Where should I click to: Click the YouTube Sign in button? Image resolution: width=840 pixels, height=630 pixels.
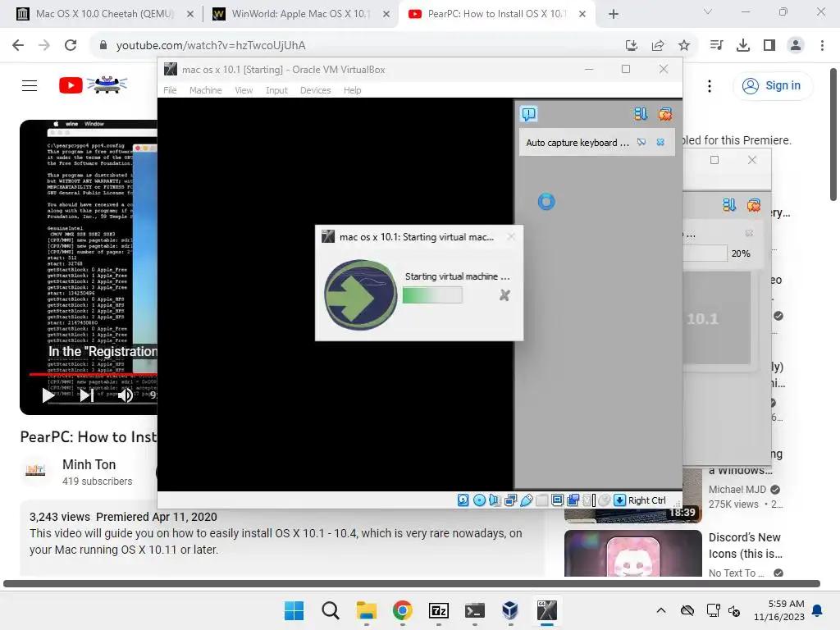point(772,85)
